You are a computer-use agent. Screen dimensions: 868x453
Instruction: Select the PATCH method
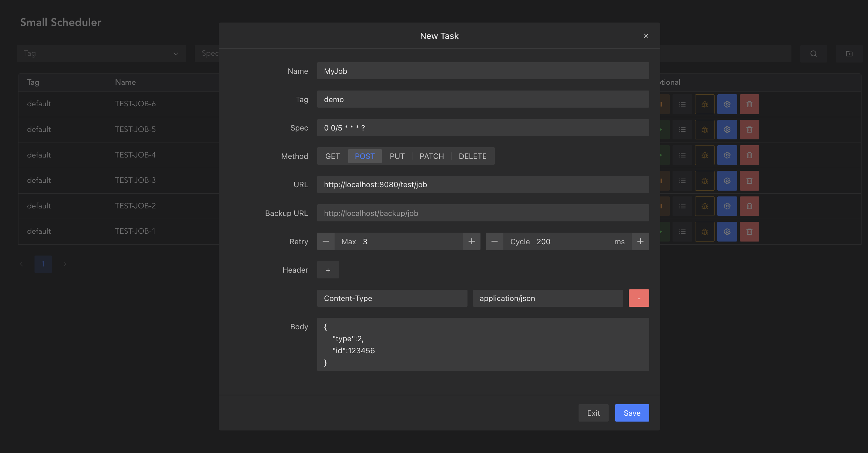[432, 156]
